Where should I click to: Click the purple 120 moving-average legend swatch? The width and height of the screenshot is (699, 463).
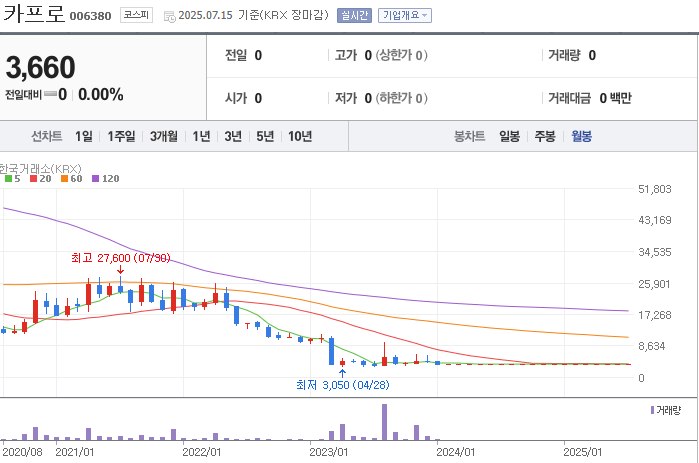click(x=95, y=179)
